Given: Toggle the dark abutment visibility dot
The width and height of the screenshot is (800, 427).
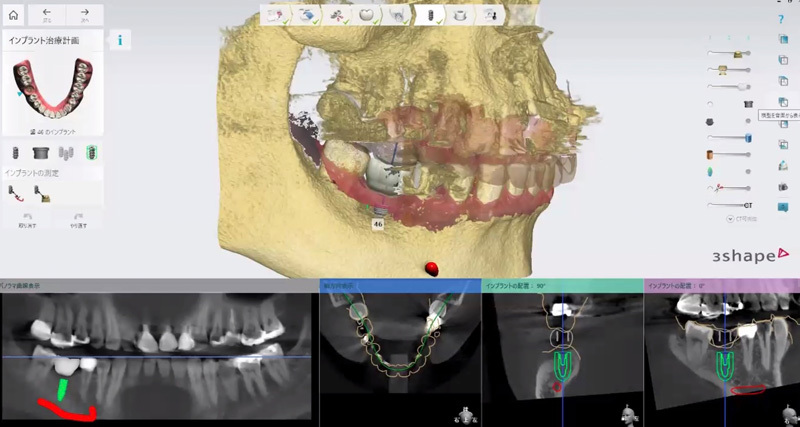Looking at the screenshot, I should coord(748,121).
